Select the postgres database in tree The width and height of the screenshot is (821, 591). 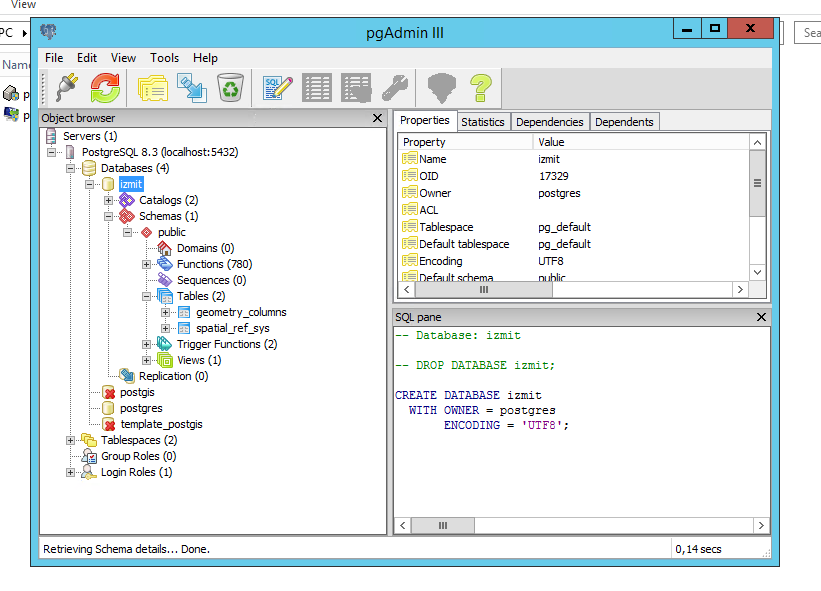[x=141, y=408]
